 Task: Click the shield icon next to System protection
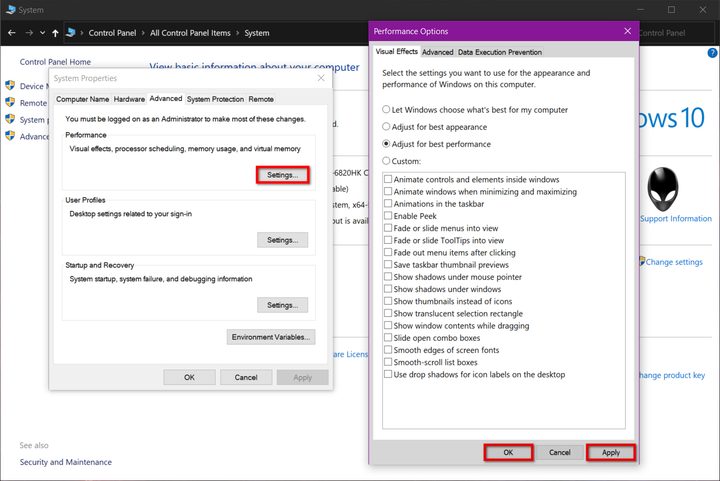coord(10,119)
